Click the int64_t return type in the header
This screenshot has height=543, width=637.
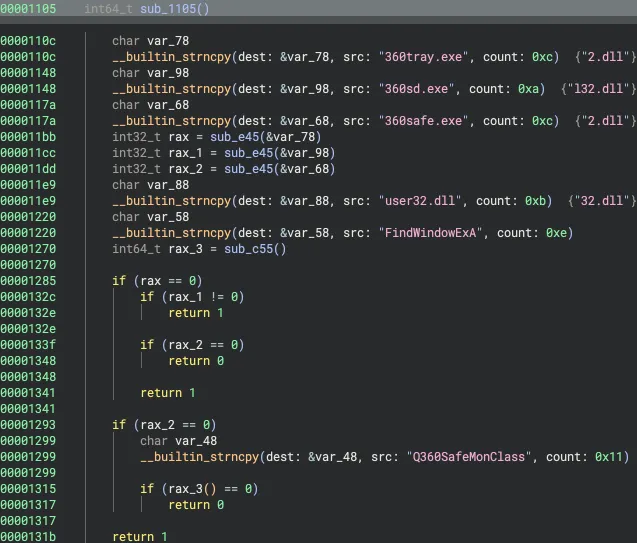(108, 9)
